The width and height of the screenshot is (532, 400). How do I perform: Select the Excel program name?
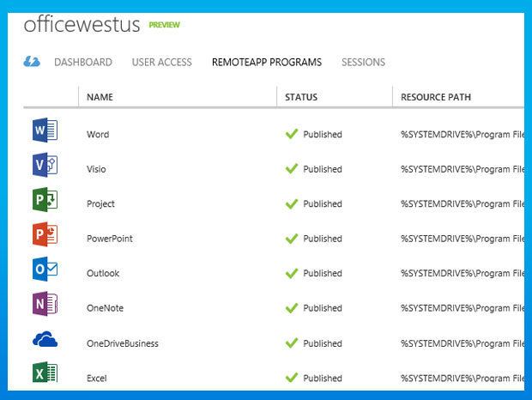click(x=97, y=378)
